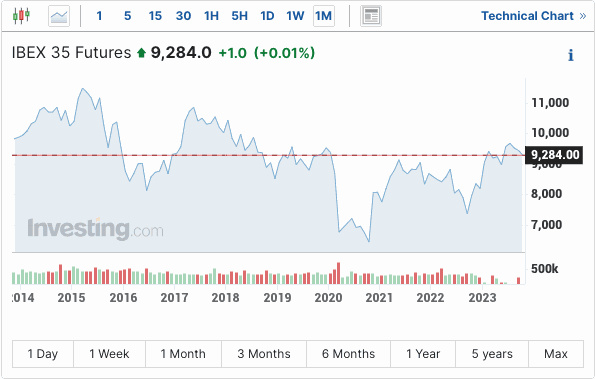Click the 8,000 axis label

546,194
